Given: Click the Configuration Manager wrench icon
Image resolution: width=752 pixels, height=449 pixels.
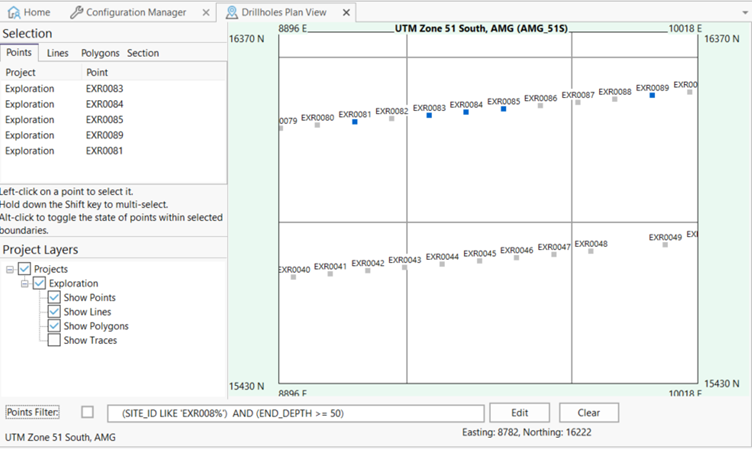Looking at the screenshot, I should click(x=77, y=12).
